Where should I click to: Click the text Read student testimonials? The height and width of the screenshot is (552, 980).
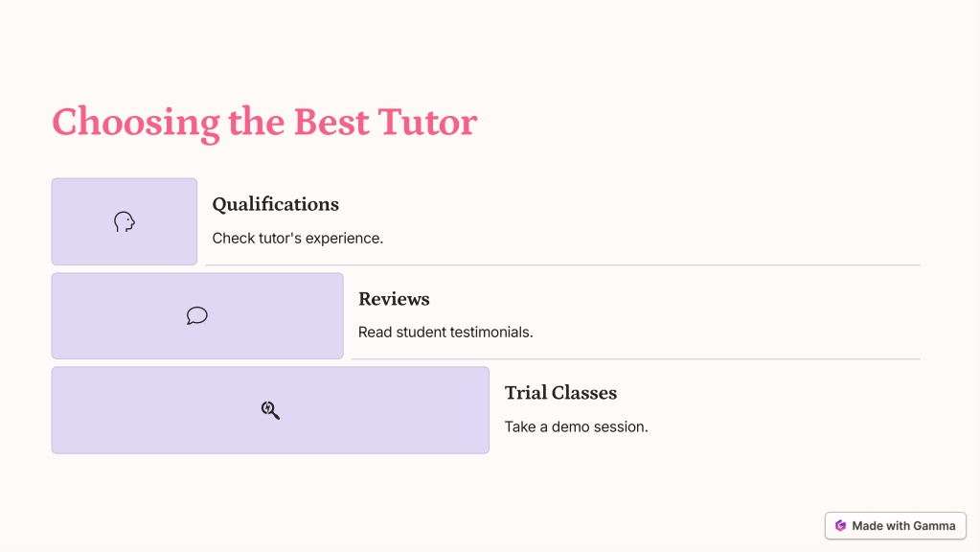pos(445,332)
